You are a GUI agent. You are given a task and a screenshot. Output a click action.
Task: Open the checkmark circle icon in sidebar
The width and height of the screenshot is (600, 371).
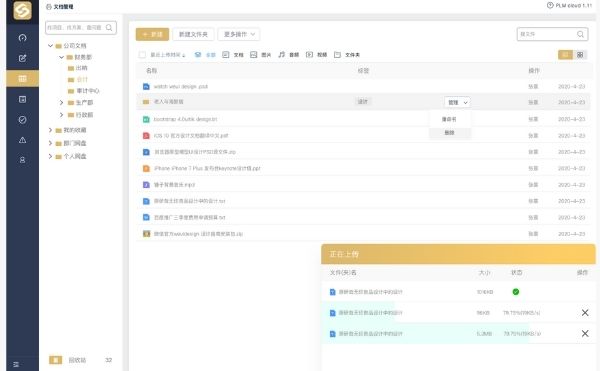click(22, 120)
